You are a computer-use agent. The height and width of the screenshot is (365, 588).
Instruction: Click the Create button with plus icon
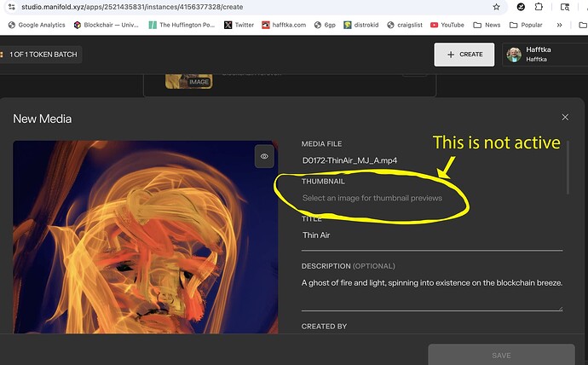click(464, 55)
